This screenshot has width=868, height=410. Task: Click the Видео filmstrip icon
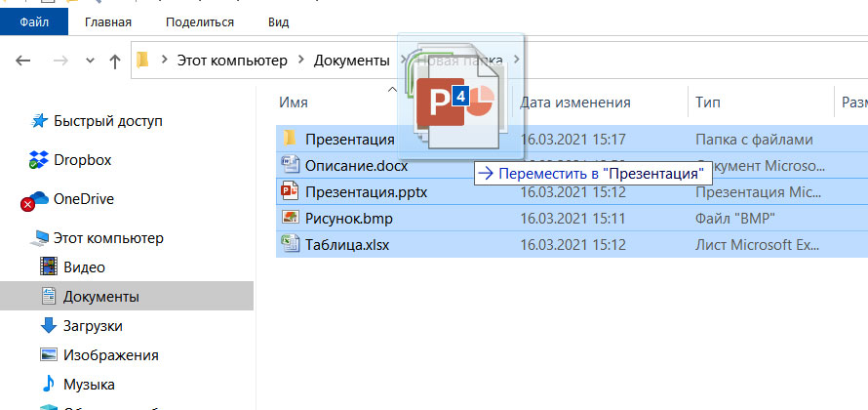coord(50,267)
